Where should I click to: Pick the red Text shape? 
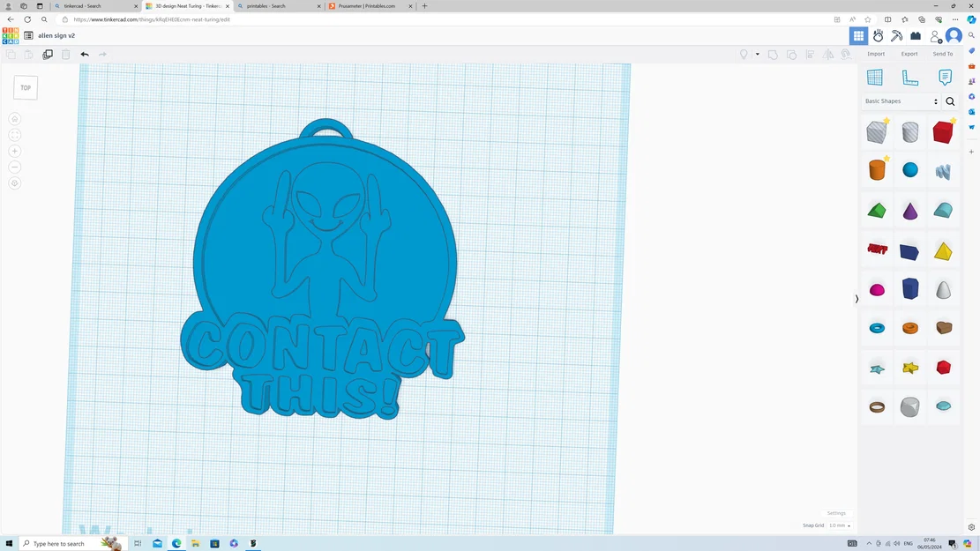tap(878, 249)
